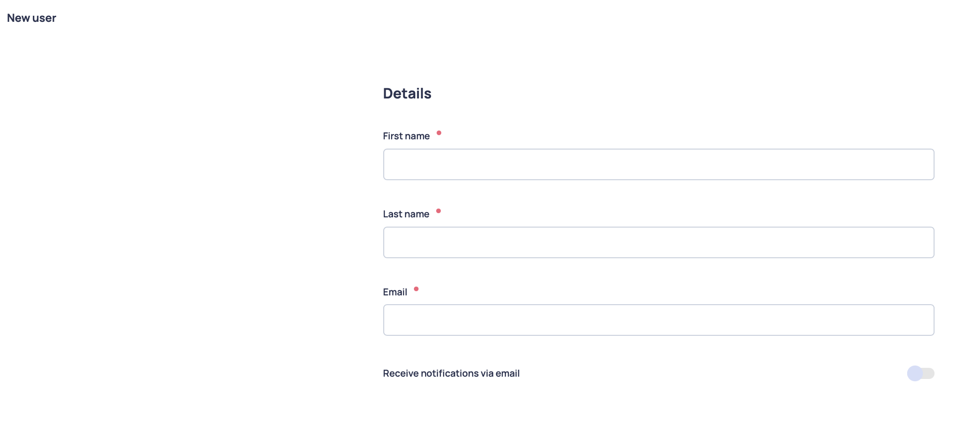This screenshot has width=980, height=444.
Task: Click the Last name label
Action: point(406,214)
